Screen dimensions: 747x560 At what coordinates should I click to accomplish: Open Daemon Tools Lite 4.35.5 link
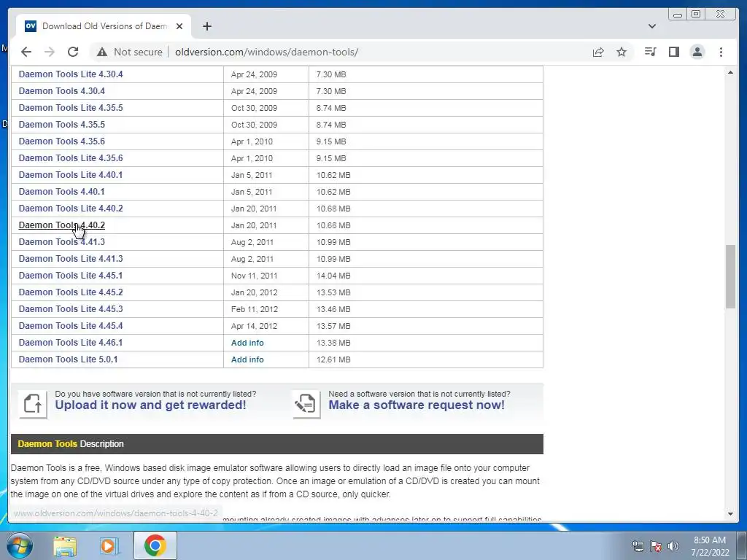71,108
